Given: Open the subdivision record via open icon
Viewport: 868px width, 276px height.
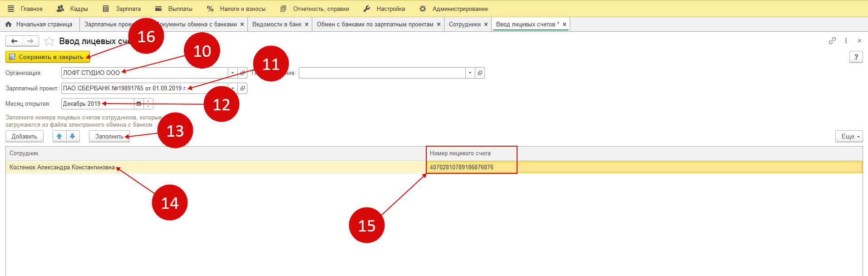Looking at the screenshot, I should click(x=480, y=73).
